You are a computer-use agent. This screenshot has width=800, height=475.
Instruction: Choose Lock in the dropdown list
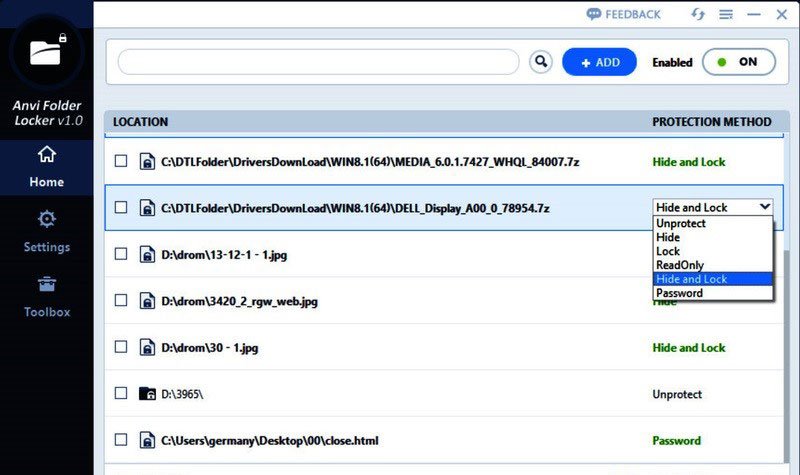point(713,251)
